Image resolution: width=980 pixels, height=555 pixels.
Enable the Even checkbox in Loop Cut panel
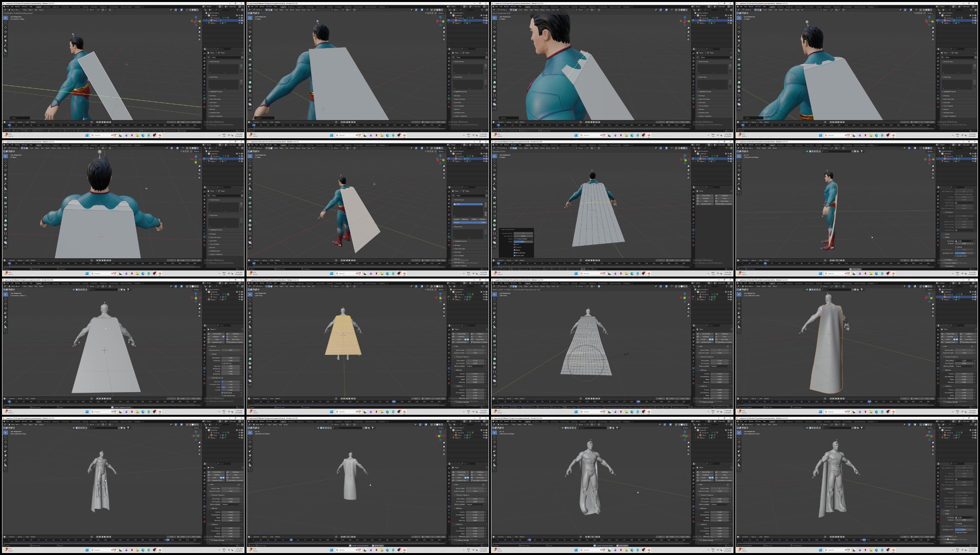click(515, 245)
